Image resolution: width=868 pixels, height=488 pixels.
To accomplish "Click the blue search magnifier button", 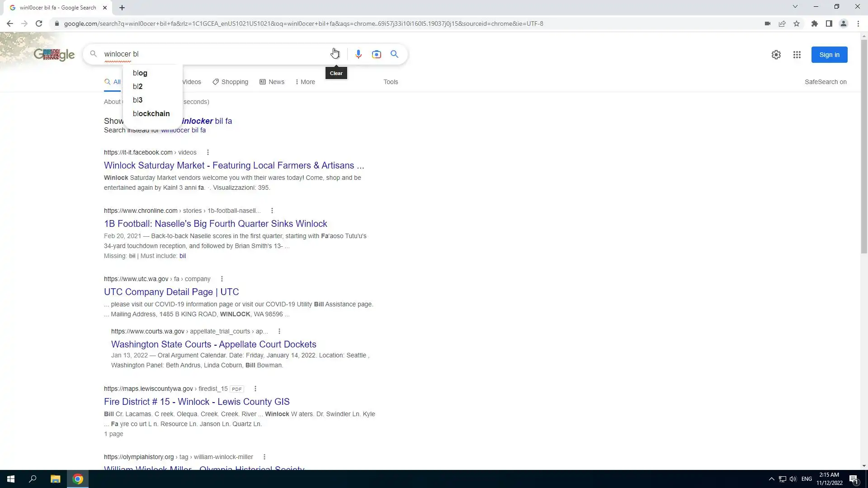I will coord(394,54).
